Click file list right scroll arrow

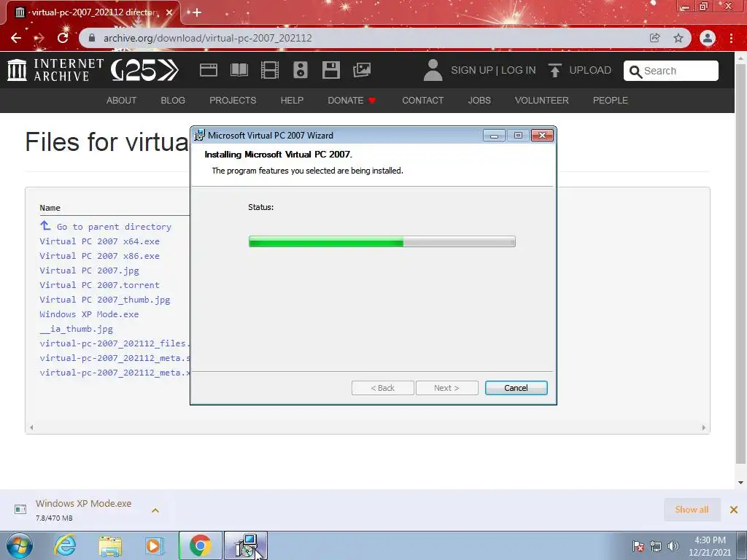pyautogui.click(x=704, y=427)
